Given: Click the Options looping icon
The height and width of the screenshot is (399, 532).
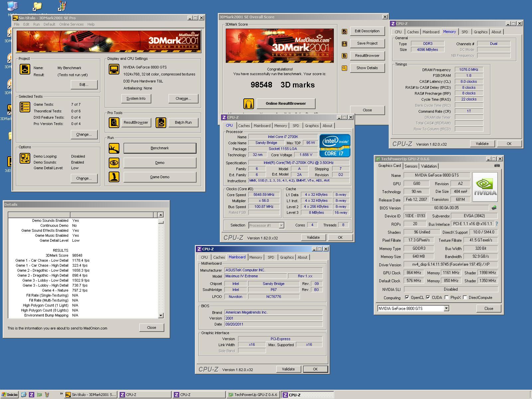Looking at the screenshot, I should 25,158.
